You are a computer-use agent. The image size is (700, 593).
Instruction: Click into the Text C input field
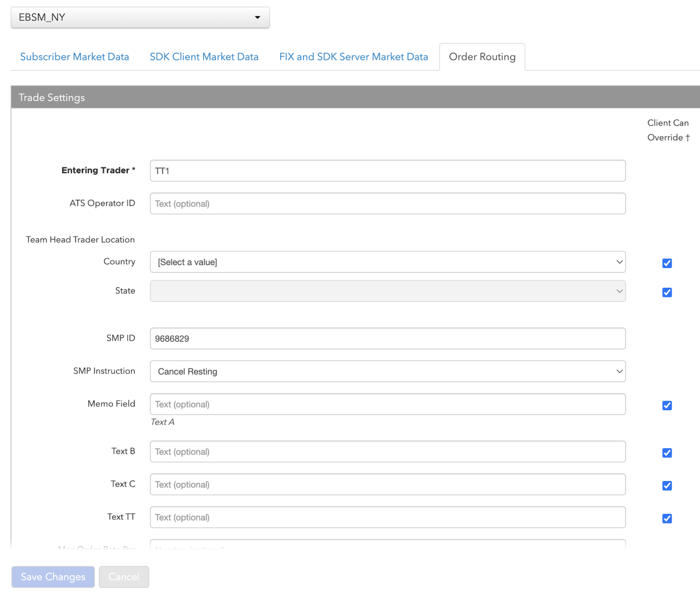tap(387, 484)
